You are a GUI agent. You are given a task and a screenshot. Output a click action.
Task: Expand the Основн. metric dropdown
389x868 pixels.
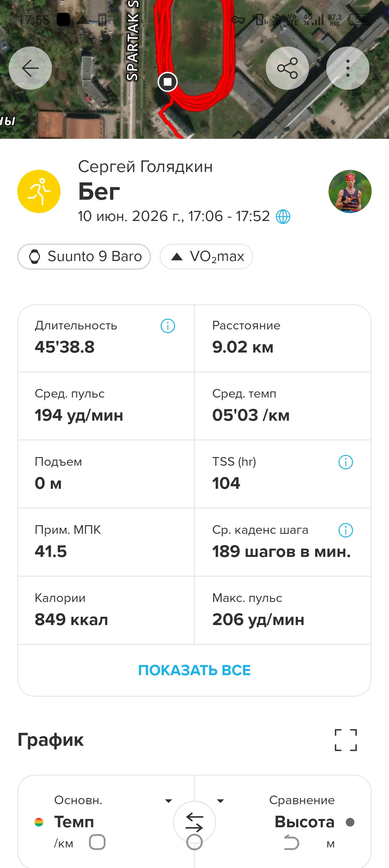point(168,801)
